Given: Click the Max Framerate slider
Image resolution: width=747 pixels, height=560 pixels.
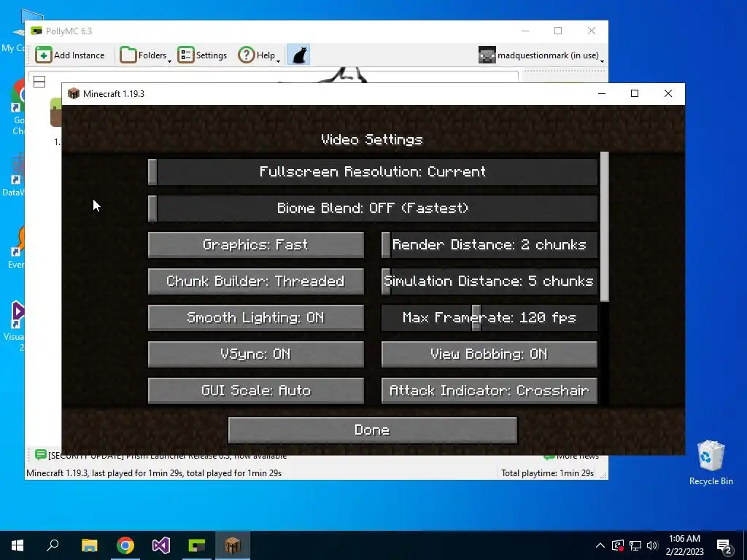Looking at the screenshot, I should (x=489, y=318).
